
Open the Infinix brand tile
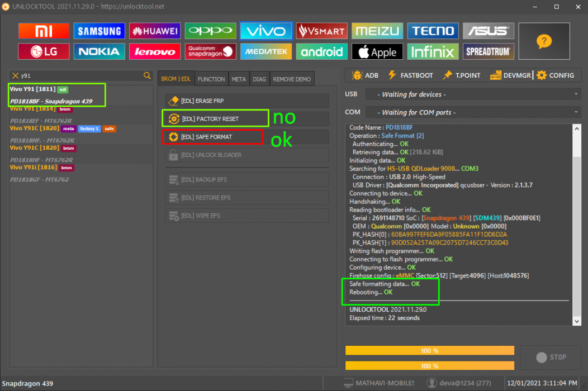pyautogui.click(x=433, y=51)
